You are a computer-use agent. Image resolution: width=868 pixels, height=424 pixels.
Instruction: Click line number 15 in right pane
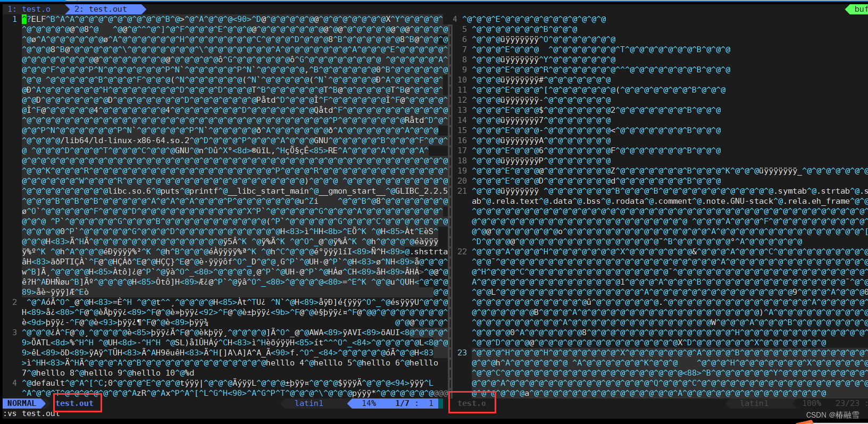462,130
